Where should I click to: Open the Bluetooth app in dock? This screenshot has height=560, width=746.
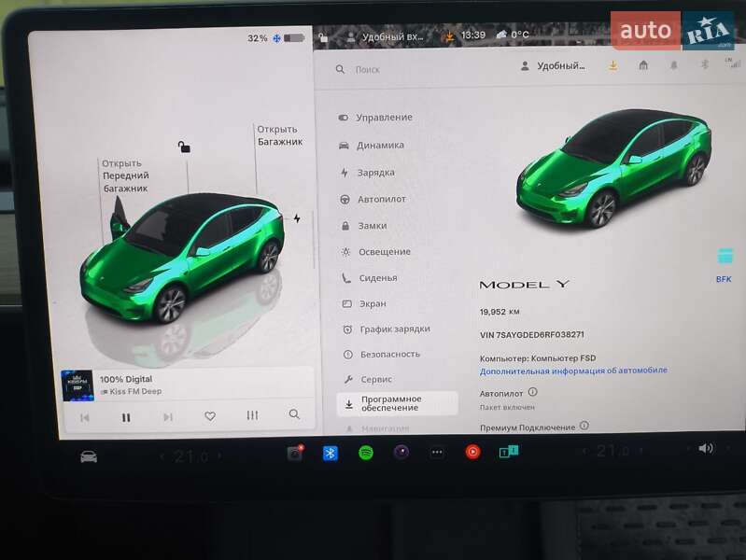331,453
